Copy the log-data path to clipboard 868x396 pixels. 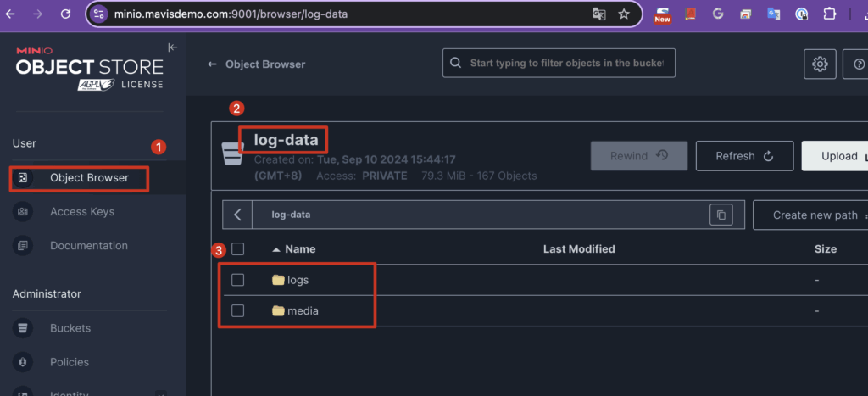[x=721, y=215]
